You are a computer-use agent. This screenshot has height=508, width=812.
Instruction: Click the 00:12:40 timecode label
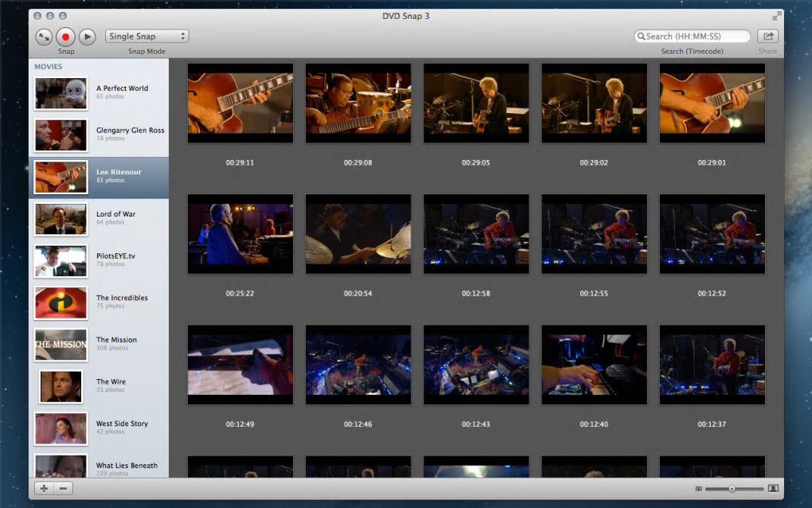[594, 424]
